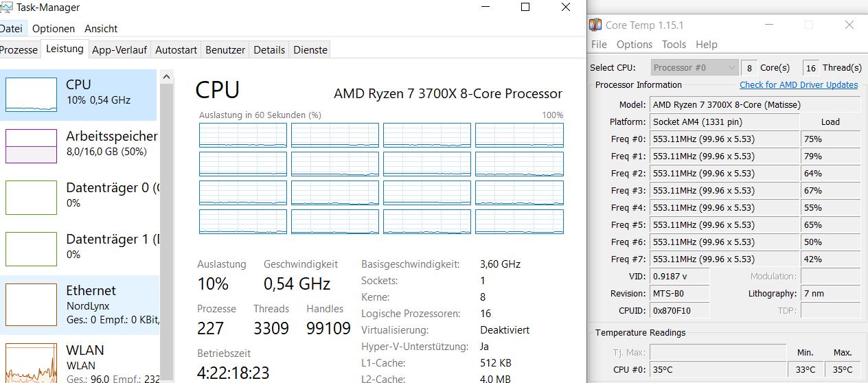This screenshot has width=868, height=383.
Task: Switch to the Prozesse tab
Action: (x=19, y=50)
